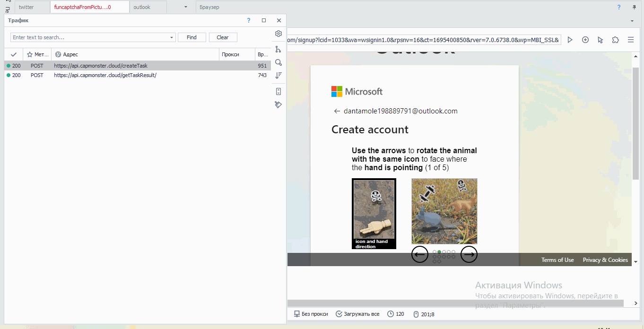Select the getTaskResult request row

tap(105, 75)
